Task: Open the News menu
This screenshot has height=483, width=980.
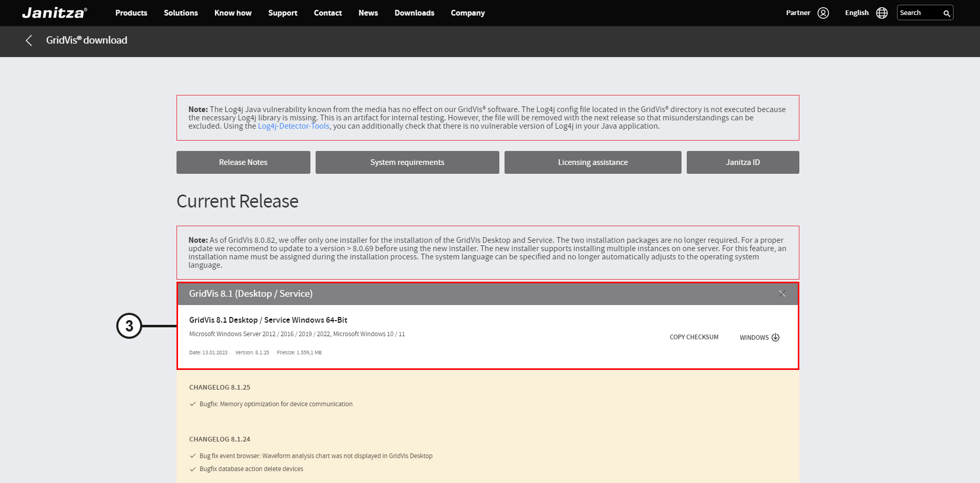Action: [368, 13]
